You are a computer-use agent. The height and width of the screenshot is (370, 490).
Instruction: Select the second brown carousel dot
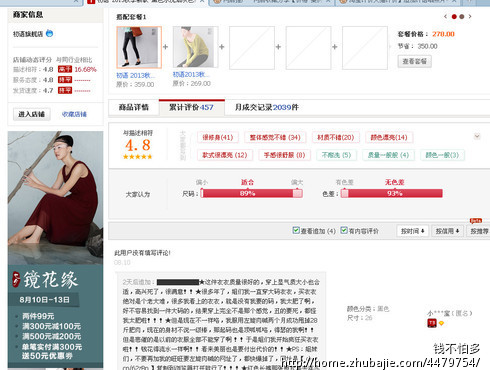coord(462,17)
